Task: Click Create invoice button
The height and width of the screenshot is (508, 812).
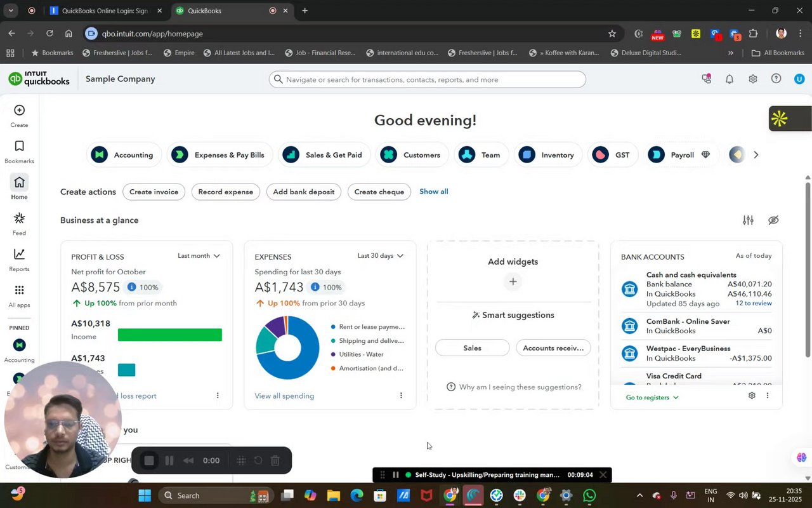Action: 154,192
